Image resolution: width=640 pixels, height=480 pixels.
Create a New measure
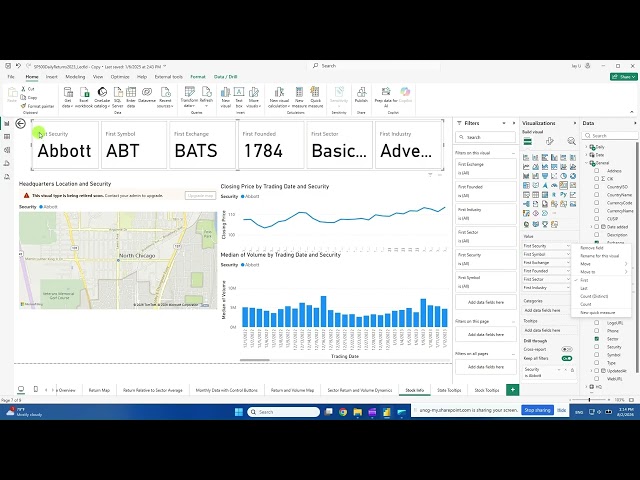(299, 97)
